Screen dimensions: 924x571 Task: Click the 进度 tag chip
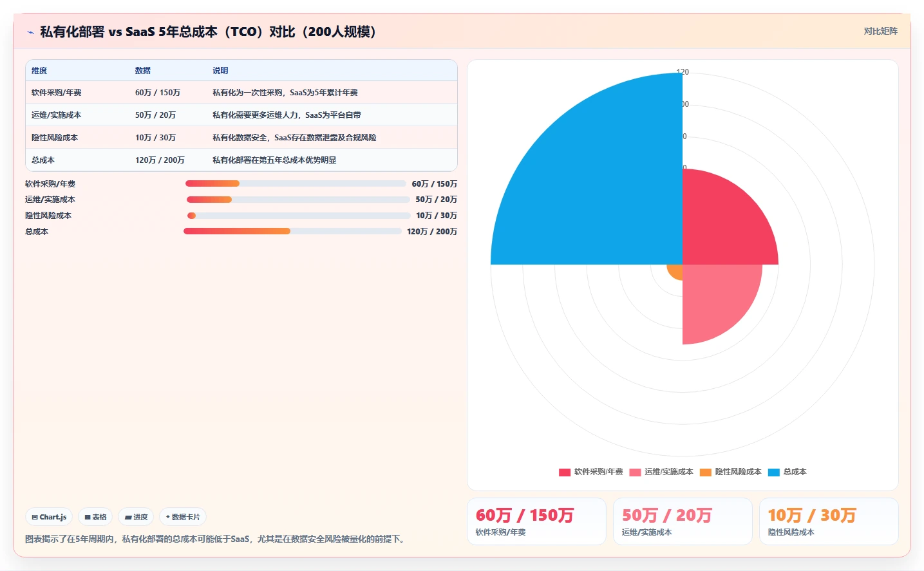click(x=136, y=517)
